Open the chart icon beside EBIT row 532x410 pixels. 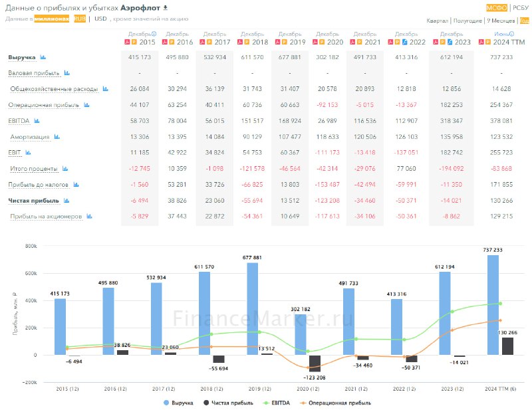click(x=28, y=153)
